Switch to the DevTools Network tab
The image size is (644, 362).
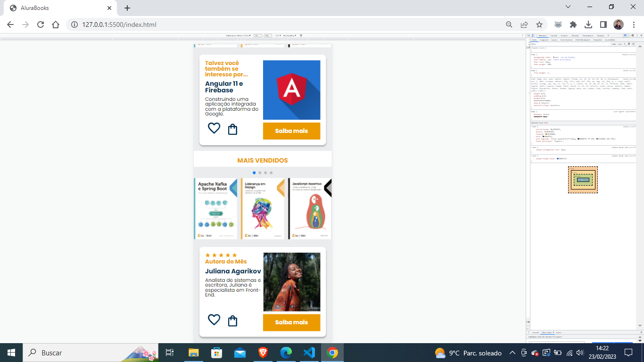coord(575,35)
